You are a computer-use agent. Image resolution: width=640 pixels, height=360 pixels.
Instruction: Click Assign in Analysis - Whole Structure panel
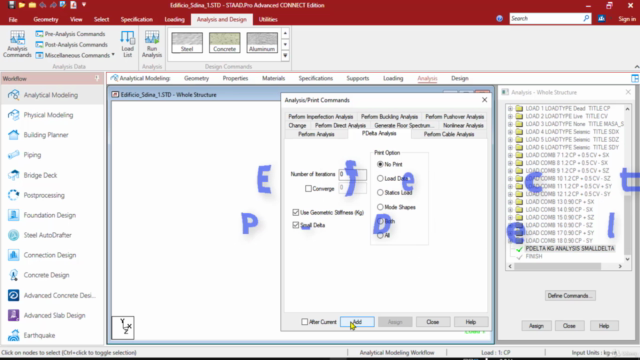[x=536, y=326]
